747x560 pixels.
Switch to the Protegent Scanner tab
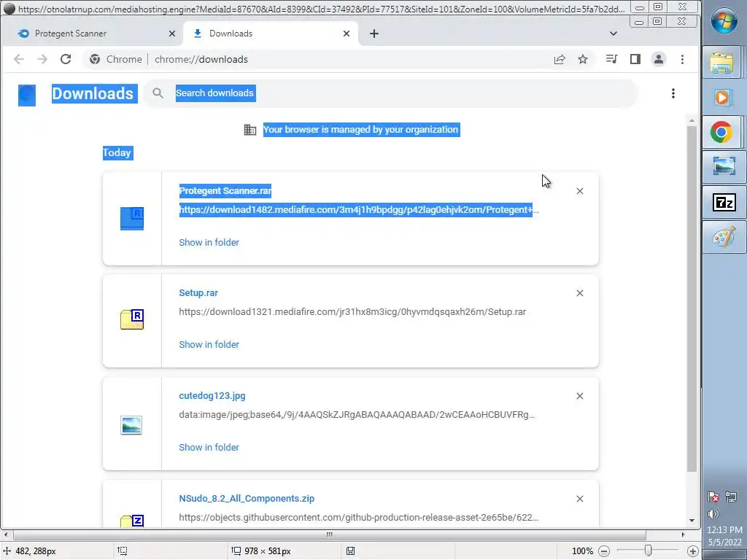click(91, 34)
